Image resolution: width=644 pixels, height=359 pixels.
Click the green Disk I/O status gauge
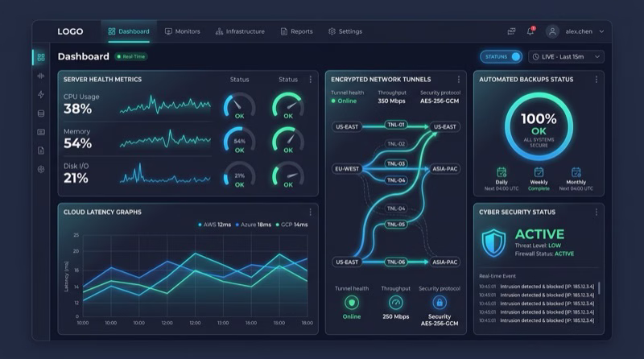[x=288, y=175]
